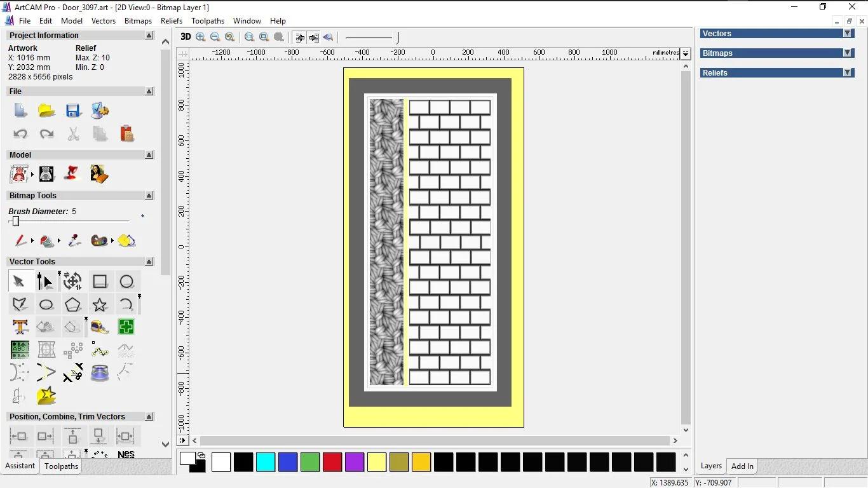Expand the Bitmaps panel on the right
Image resolution: width=868 pixels, height=488 pixels.
(x=847, y=53)
